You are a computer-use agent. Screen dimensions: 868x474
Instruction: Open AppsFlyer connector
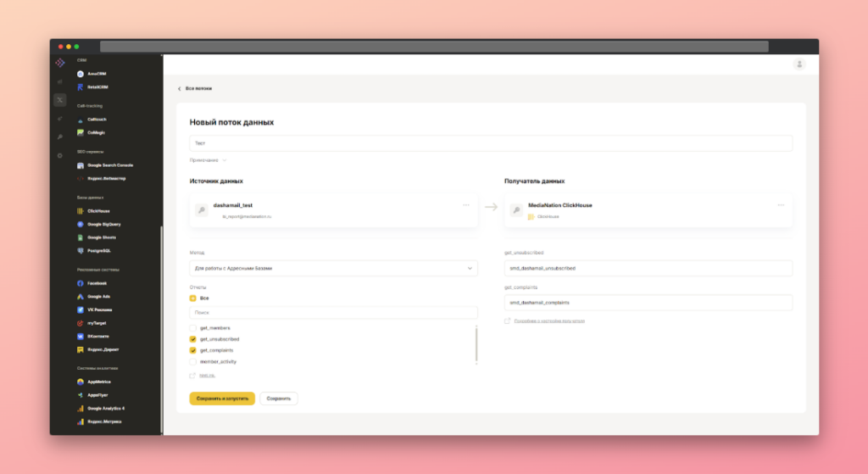tap(92, 395)
